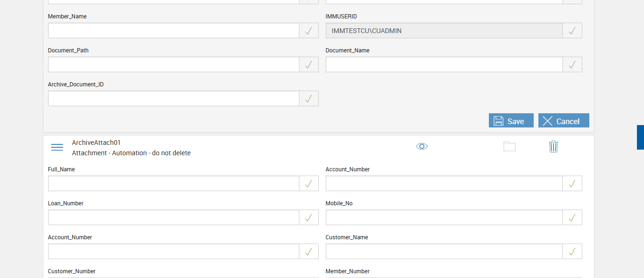Click the eye icon to view ArchiveAttach01
Screen dimensions: 644x278
[422, 146]
